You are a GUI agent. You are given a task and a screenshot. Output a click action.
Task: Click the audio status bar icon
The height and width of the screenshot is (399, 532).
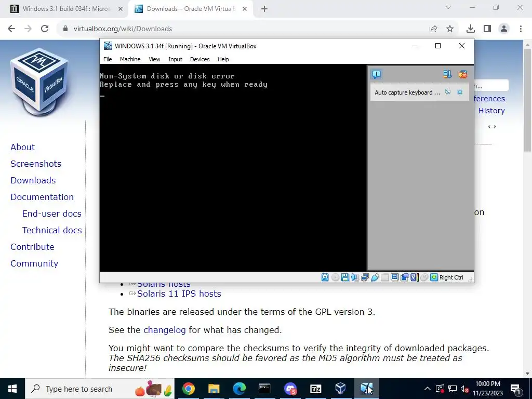pyautogui.click(x=355, y=277)
